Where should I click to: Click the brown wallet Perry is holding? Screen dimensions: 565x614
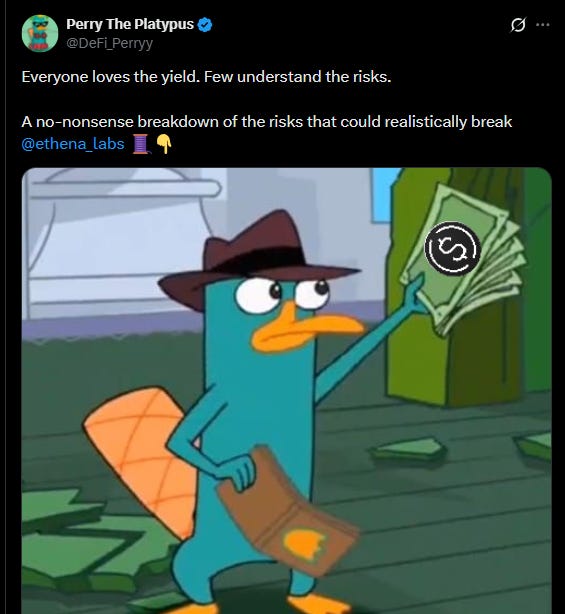[x=287, y=511]
